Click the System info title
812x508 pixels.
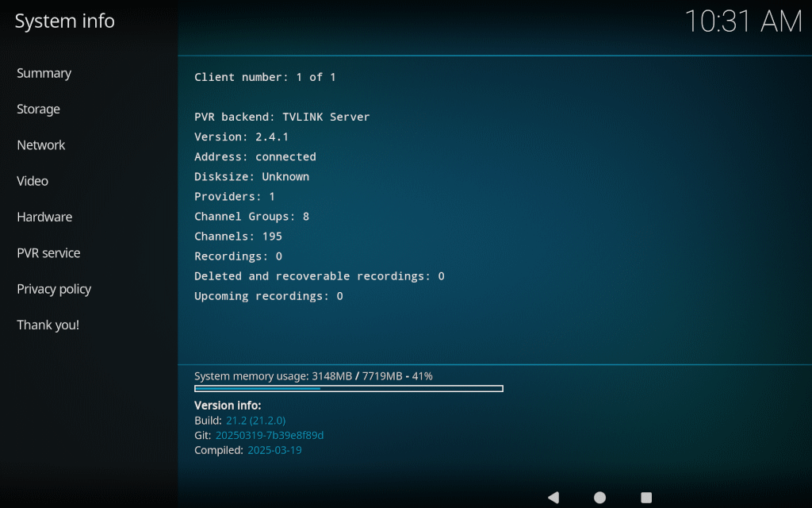[x=65, y=21]
